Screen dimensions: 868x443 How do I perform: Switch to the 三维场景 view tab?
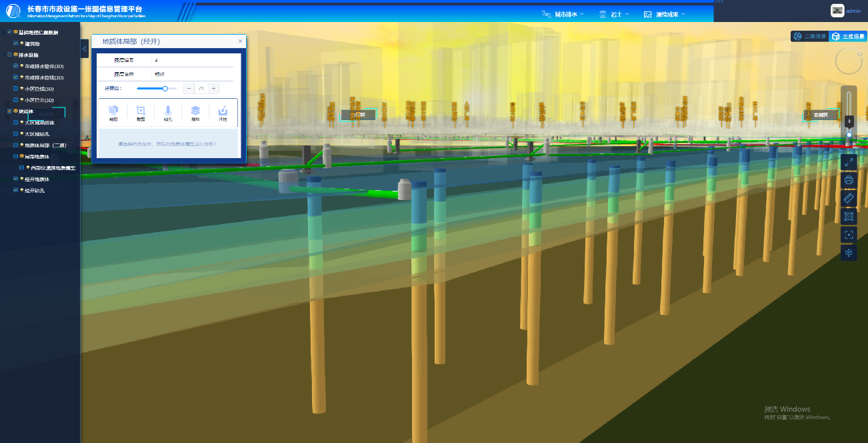[x=848, y=37]
